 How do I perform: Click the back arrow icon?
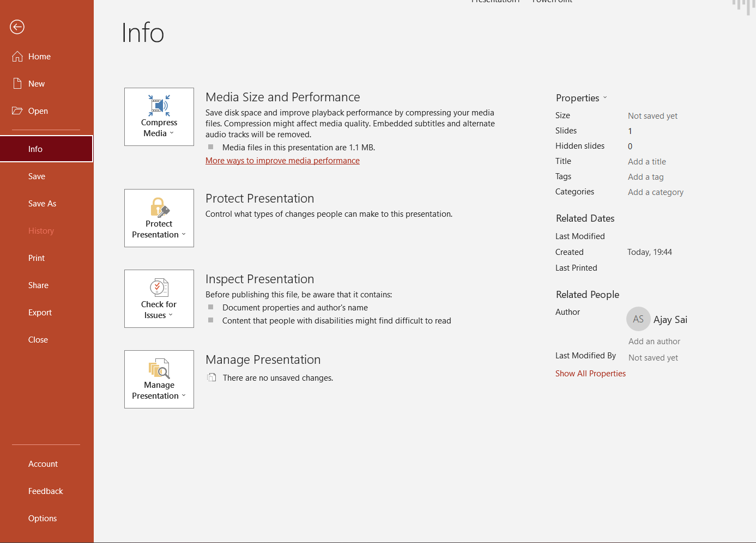tap(17, 27)
